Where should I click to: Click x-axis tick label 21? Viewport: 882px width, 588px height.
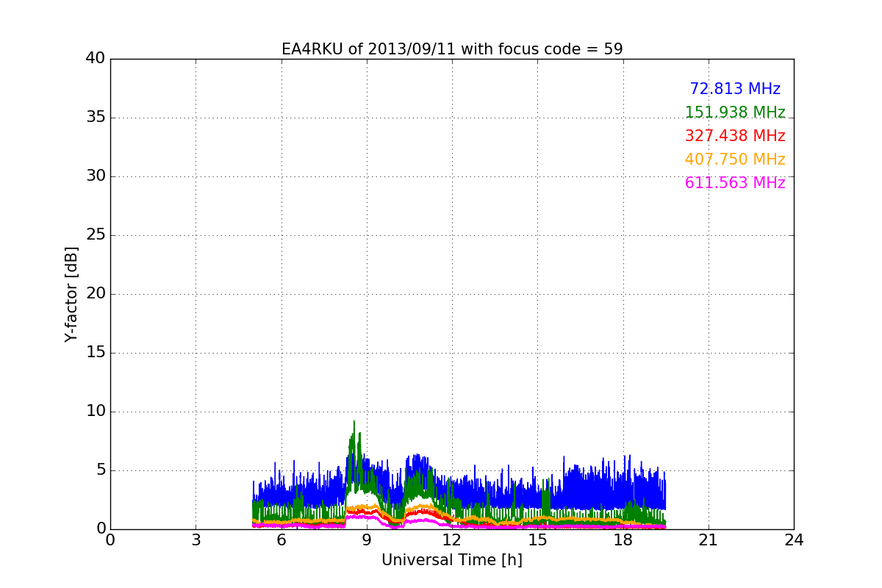pyautogui.click(x=709, y=540)
